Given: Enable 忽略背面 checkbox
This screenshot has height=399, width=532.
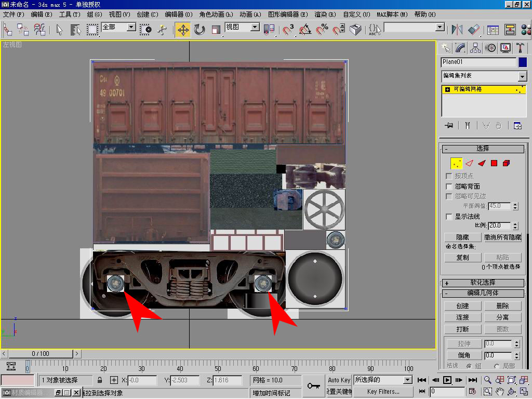Looking at the screenshot, I should (x=449, y=187).
